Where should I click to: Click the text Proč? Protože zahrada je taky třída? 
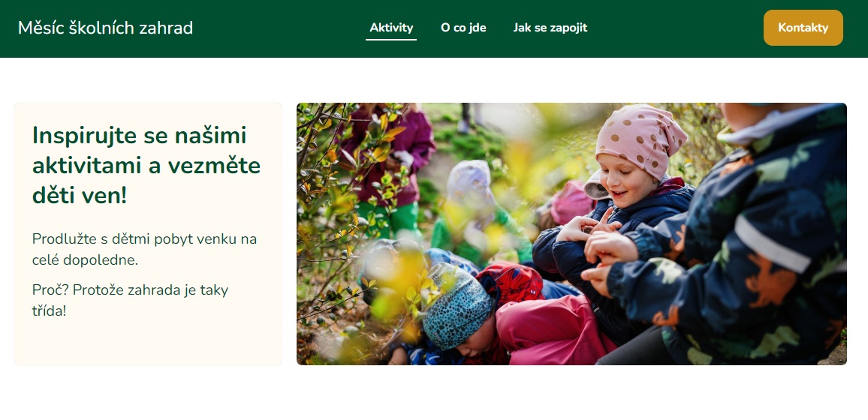tap(130, 300)
